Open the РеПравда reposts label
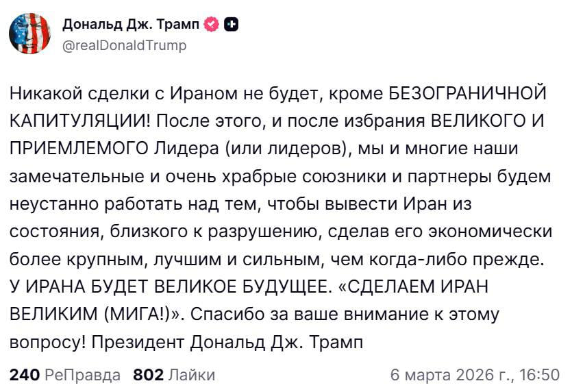 pyautogui.click(x=83, y=375)
